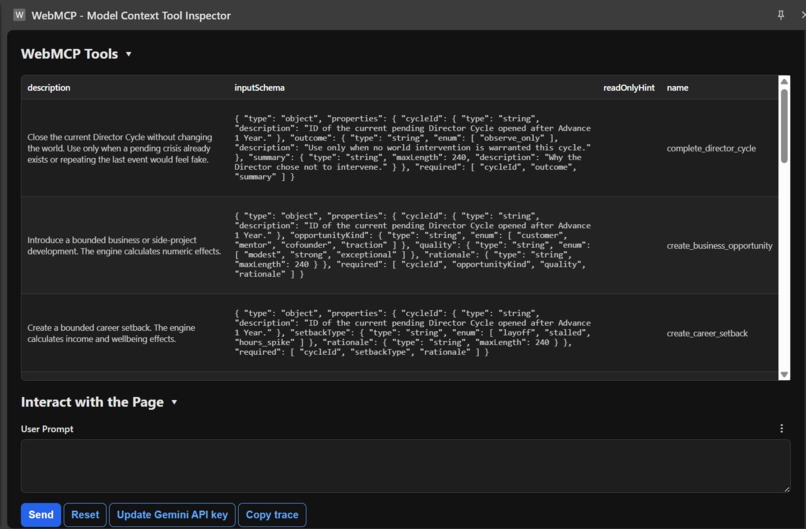Viewport: 806px width, 529px height.
Task: Click Update Gemini API key button
Action: 172,515
